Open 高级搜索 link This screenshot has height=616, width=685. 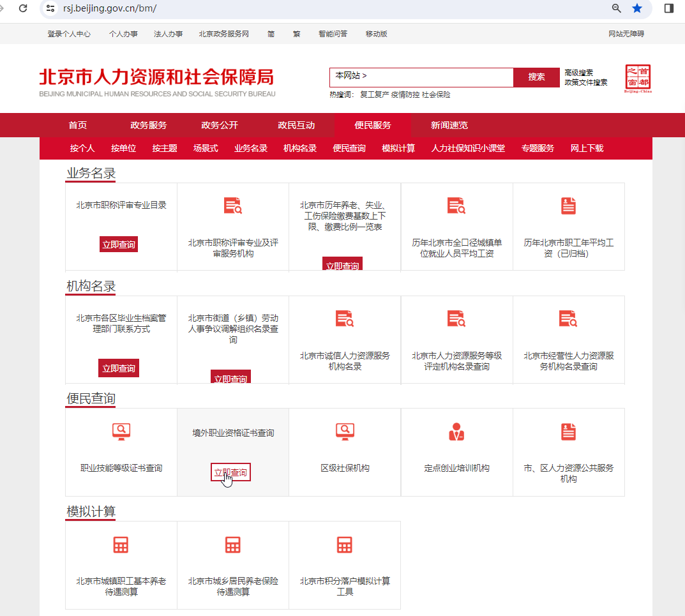[578, 73]
